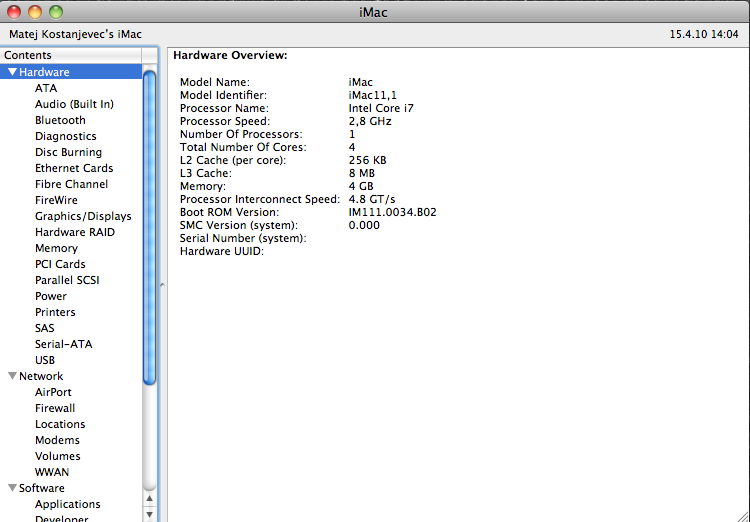Click the 8 MB L3 cache value
750x522 pixels.
362,173
